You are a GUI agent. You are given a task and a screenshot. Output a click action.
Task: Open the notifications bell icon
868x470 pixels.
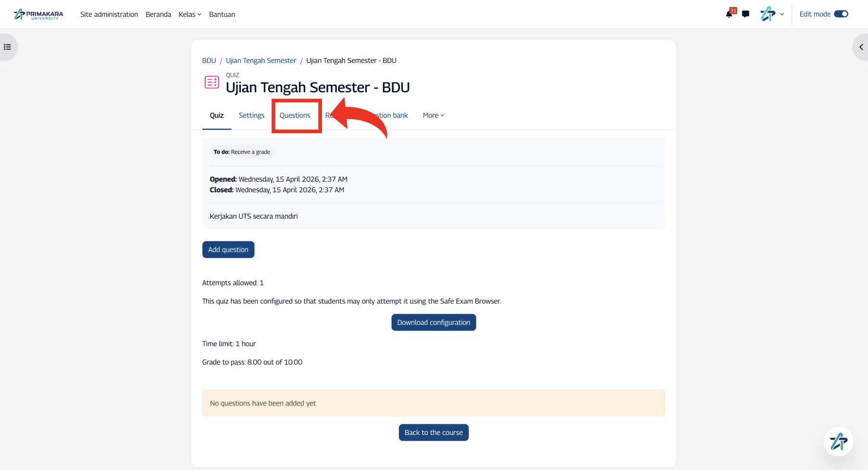click(x=730, y=14)
